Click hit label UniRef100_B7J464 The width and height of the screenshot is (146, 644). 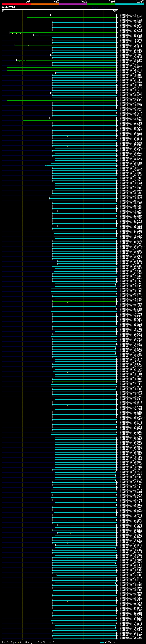tap(131, 221)
